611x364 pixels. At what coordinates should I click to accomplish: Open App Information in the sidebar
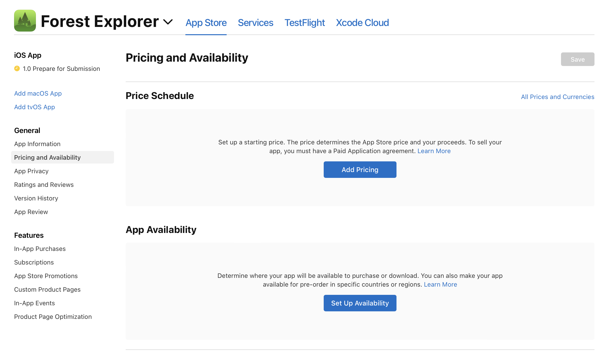[x=37, y=144]
